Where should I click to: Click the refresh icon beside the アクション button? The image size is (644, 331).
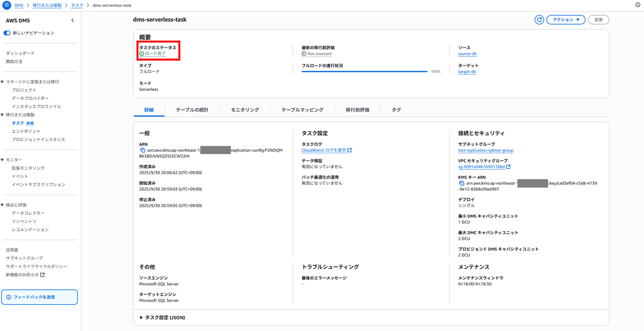(539, 20)
